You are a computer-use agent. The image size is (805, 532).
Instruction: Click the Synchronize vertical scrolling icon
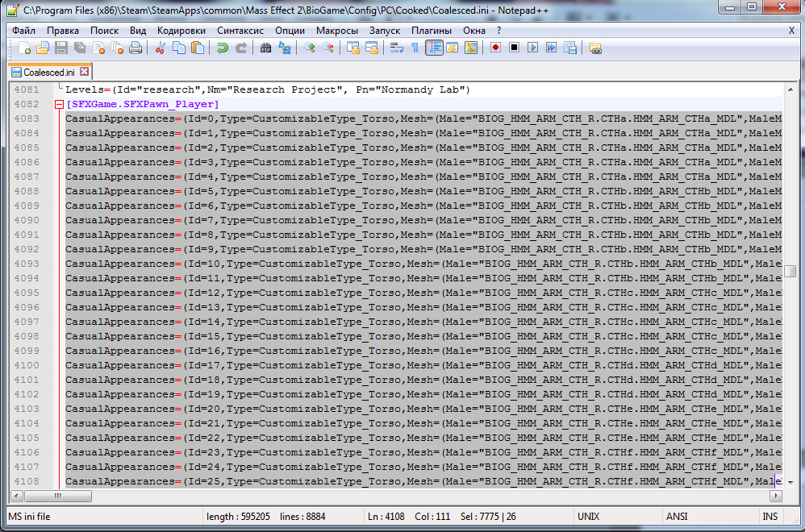coord(352,48)
